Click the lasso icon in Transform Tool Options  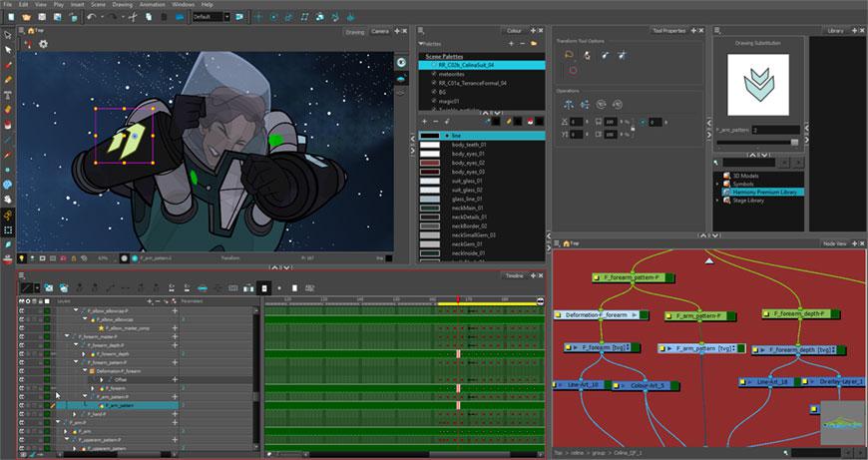click(569, 55)
